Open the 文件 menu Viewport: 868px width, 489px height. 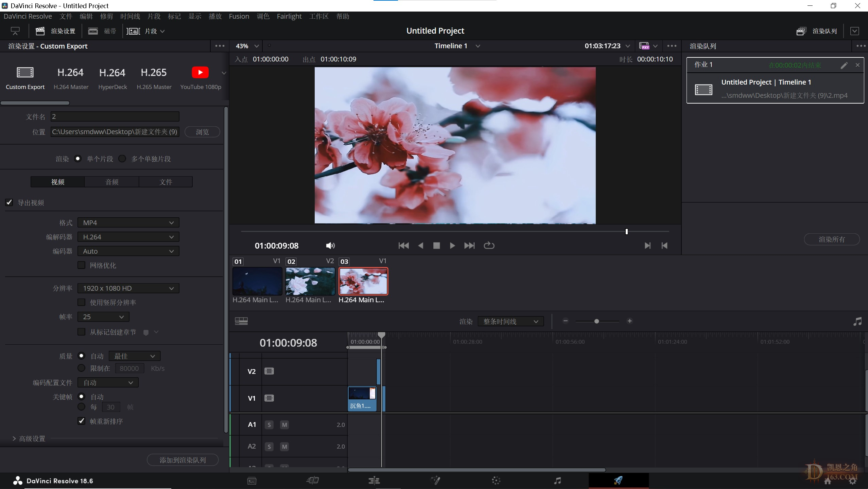66,16
